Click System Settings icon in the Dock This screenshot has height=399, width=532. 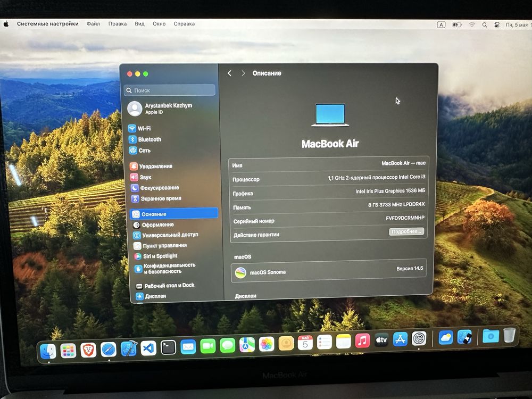(x=419, y=338)
